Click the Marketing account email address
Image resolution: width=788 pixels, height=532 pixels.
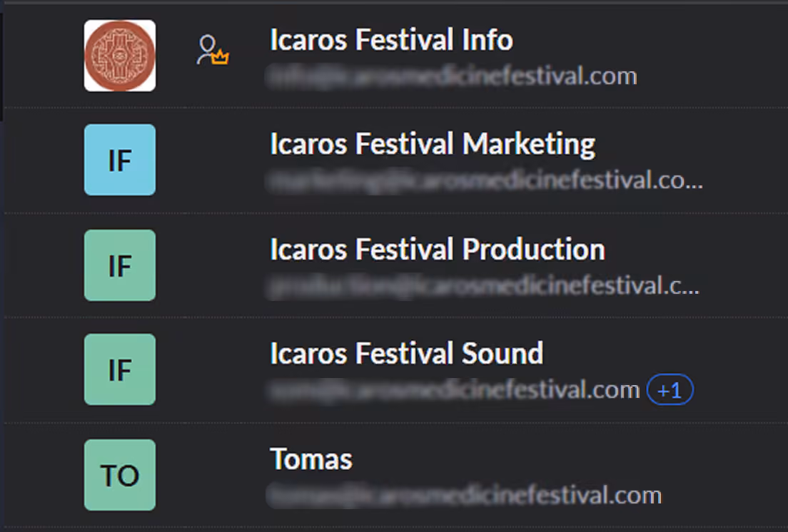pos(485,180)
